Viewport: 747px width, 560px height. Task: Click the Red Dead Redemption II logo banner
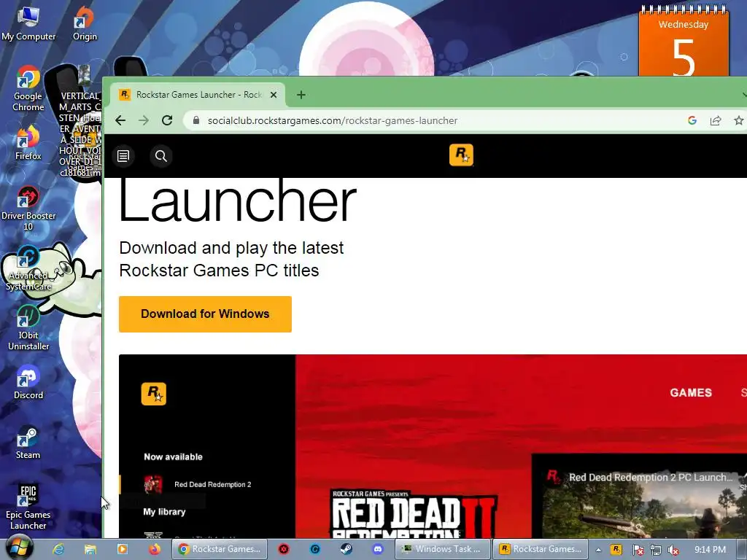(414, 514)
